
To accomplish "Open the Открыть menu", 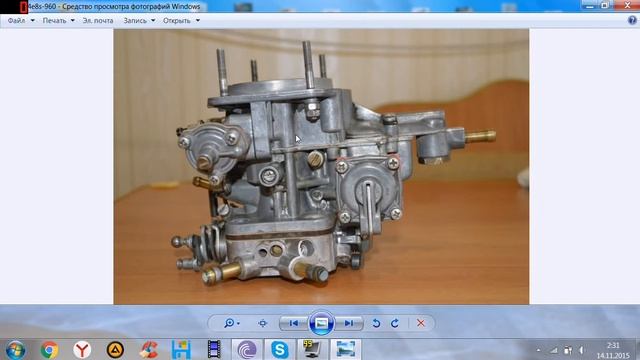I will [x=177, y=20].
